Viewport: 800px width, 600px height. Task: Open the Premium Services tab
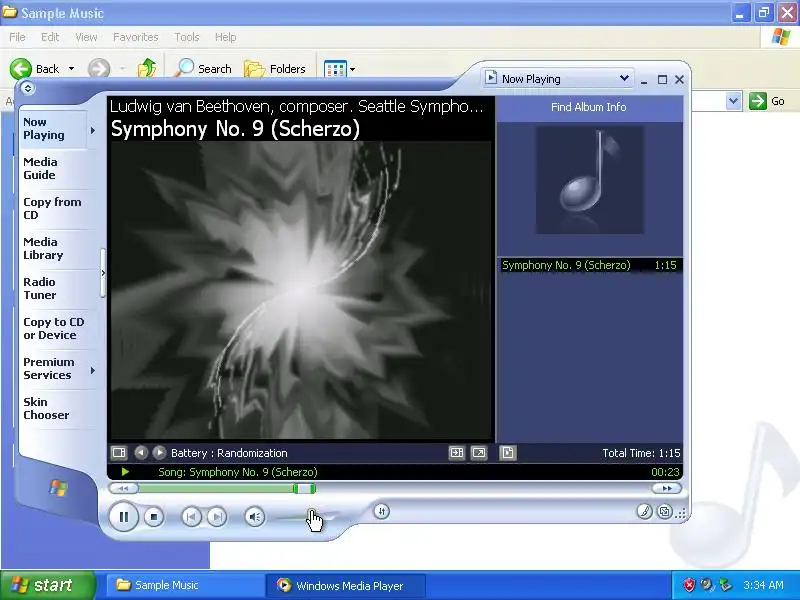coord(53,368)
